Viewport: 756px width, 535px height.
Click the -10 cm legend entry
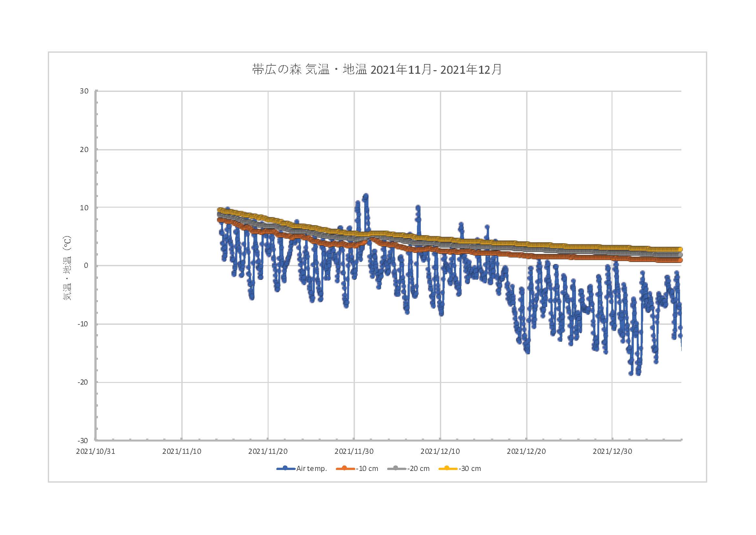pyautogui.click(x=357, y=468)
